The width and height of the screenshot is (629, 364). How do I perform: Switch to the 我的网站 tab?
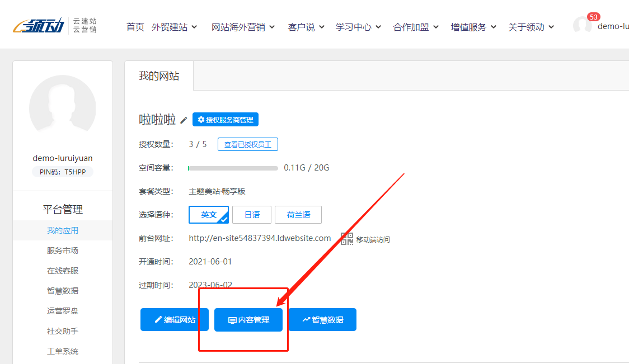pyautogui.click(x=159, y=76)
